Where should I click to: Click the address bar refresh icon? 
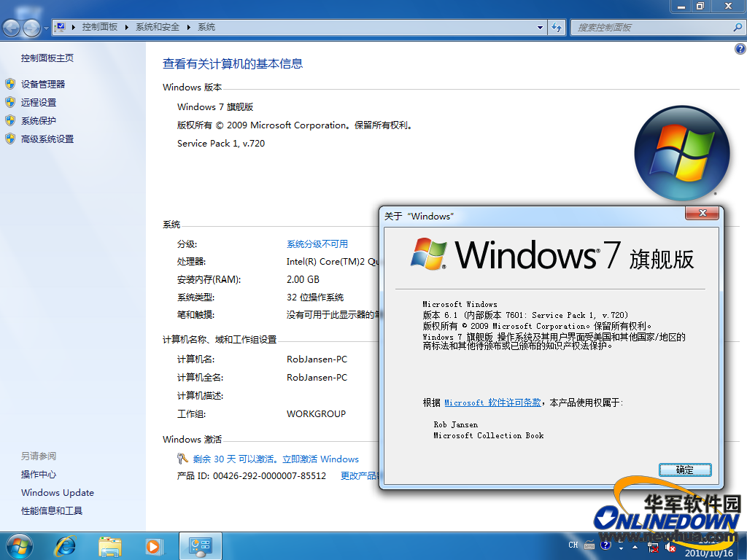(557, 27)
